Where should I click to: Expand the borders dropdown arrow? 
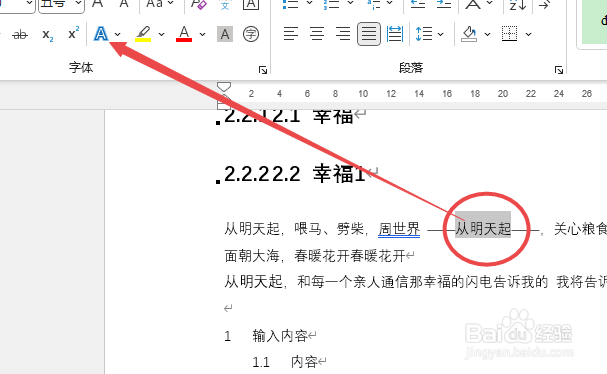coord(528,34)
